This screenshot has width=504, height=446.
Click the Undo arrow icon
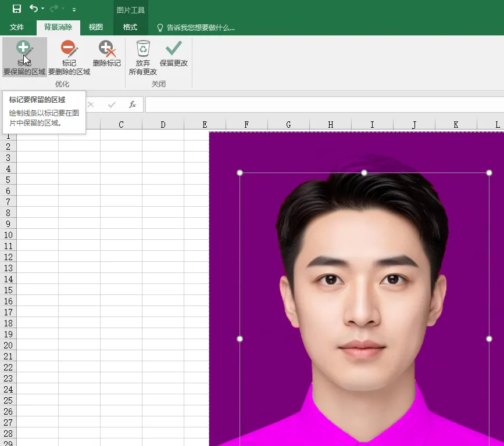34,8
